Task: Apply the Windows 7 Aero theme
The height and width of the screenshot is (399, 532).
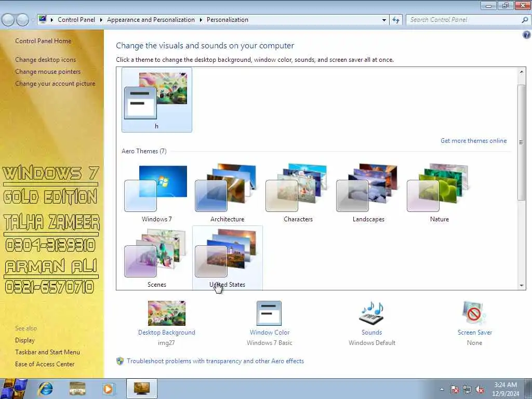Action: (156, 193)
